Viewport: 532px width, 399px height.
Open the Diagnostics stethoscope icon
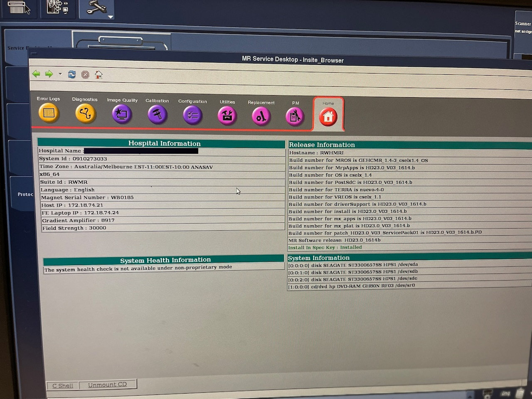click(85, 113)
